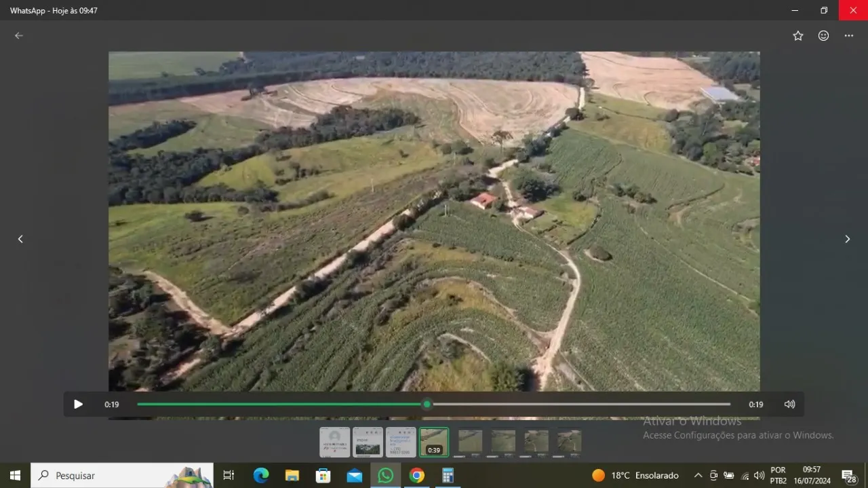Switch to WhatsApp on the taskbar
Screen dimensions: 868x488
coord(386,475)
